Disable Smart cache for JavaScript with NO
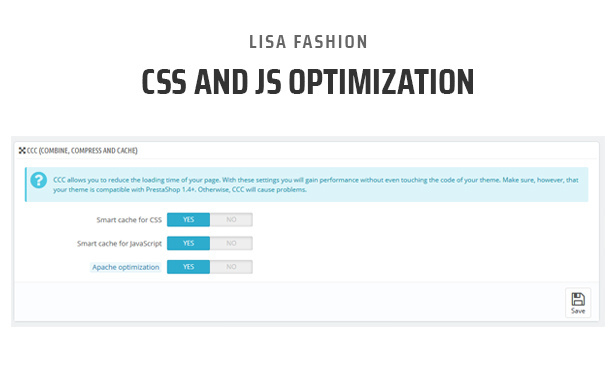 (231, 243)
